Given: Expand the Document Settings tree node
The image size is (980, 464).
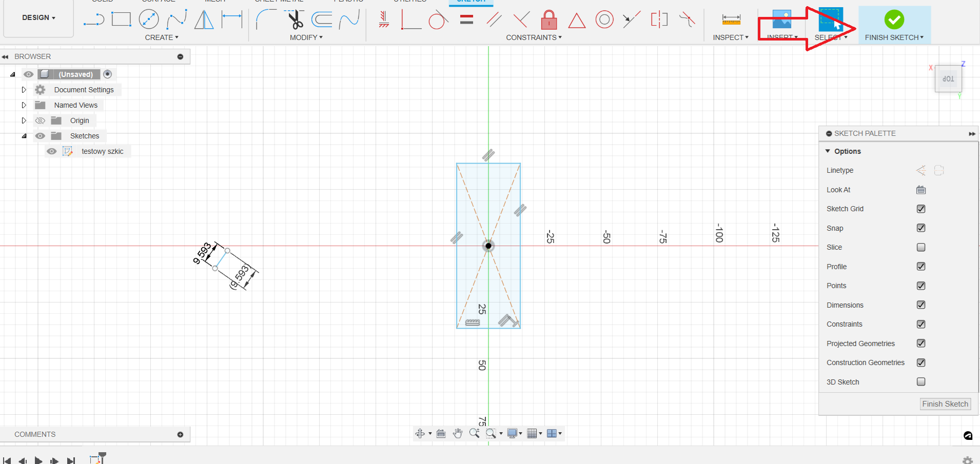Looking at the screenshot, I should click(24, 90).
